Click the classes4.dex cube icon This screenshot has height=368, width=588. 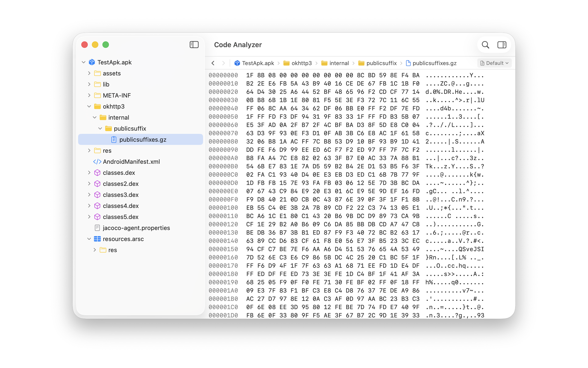[x=97, y=206]
